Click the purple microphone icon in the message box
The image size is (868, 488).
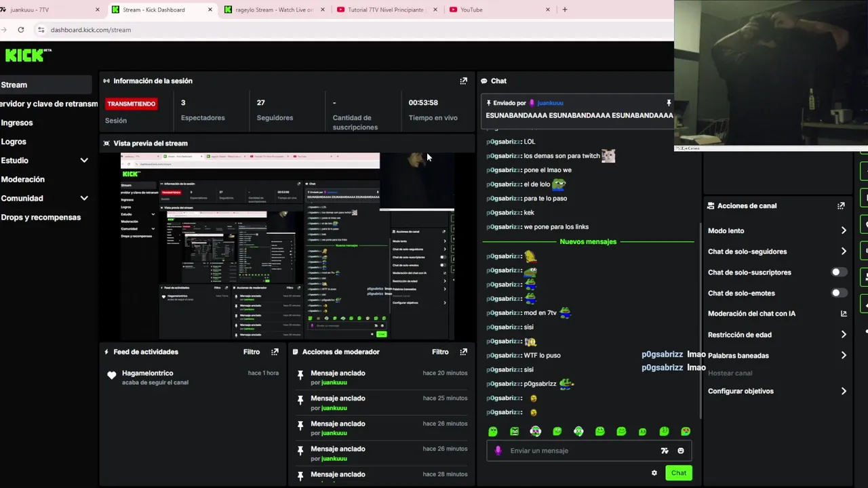pyautogui.click(x=498, y=451)
